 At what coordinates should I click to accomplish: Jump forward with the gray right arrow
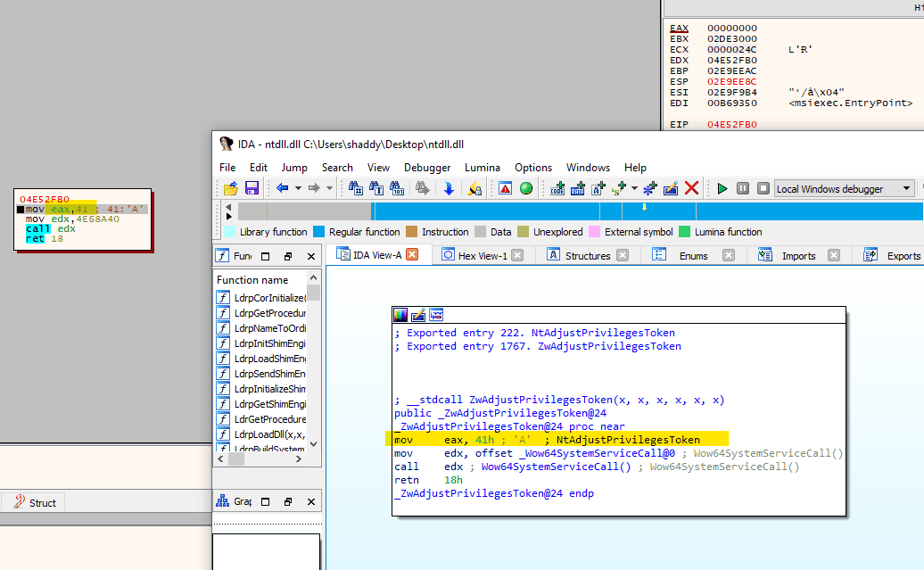(x=314, y=188)
